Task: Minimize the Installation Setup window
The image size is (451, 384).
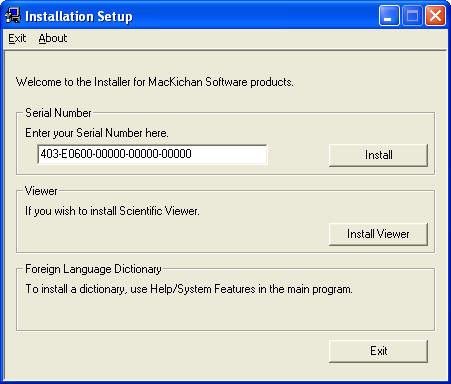Action: click(389, 15)
